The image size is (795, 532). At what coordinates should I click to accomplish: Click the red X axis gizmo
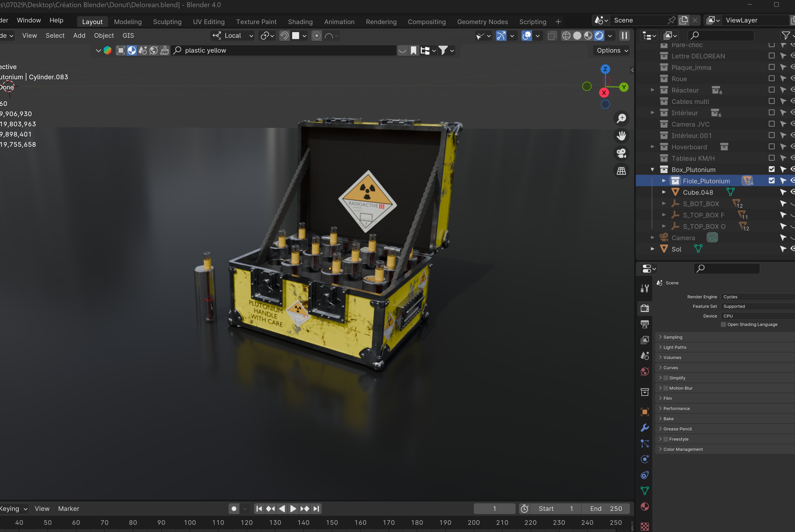pos(604,93)
